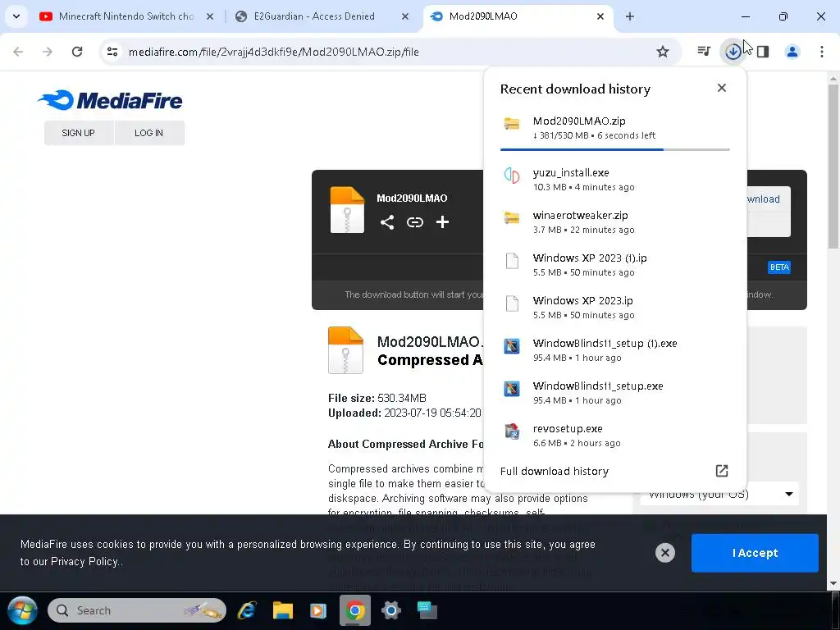Close the Recent download history popup
The height and width of the screenshot is (630, 840).
pyautogui.click(x=722, y=88)
